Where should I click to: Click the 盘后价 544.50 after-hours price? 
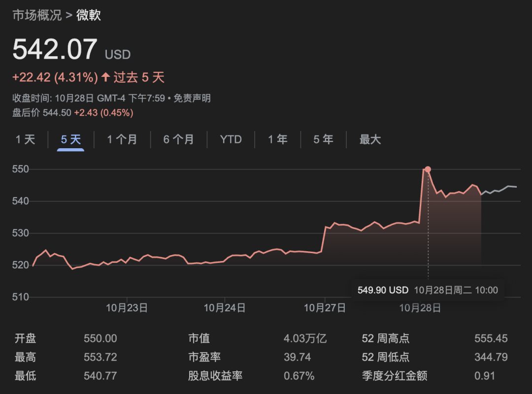57,113
